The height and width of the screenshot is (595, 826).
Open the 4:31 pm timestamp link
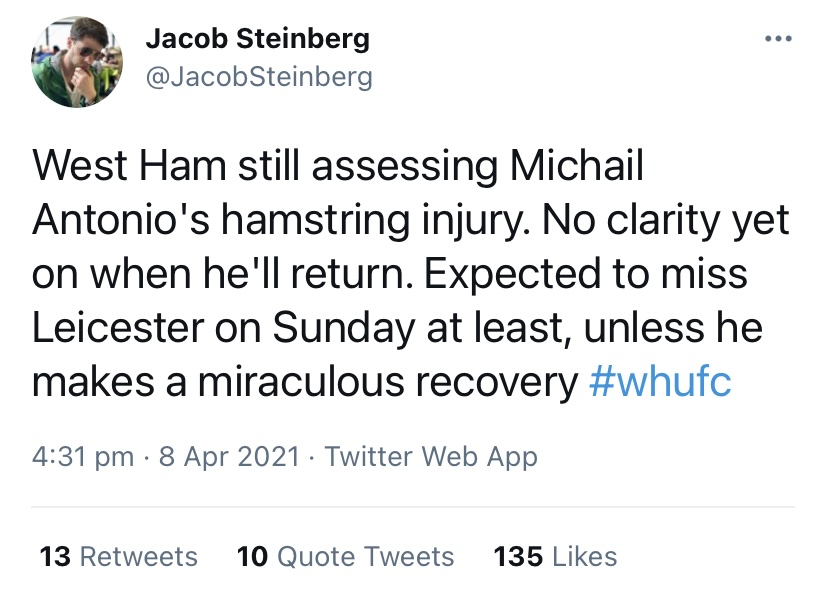[x=83, y=456]
